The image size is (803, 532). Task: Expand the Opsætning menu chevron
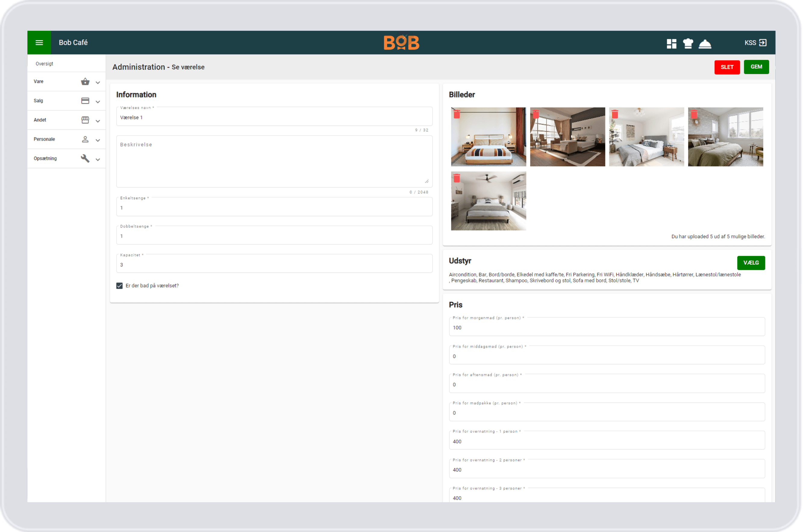click(x=98, y=160)
